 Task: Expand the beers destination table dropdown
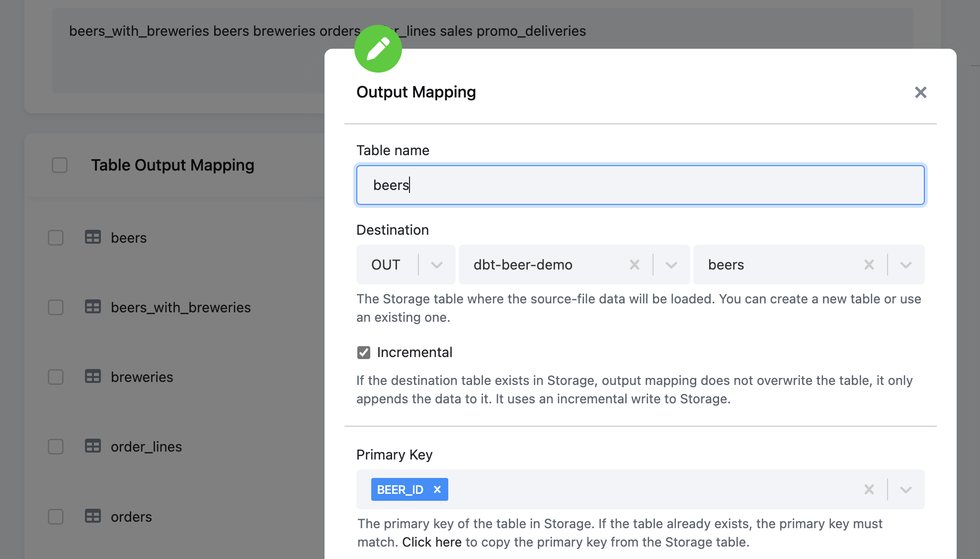pyautogui.click(x=906, y=265)
